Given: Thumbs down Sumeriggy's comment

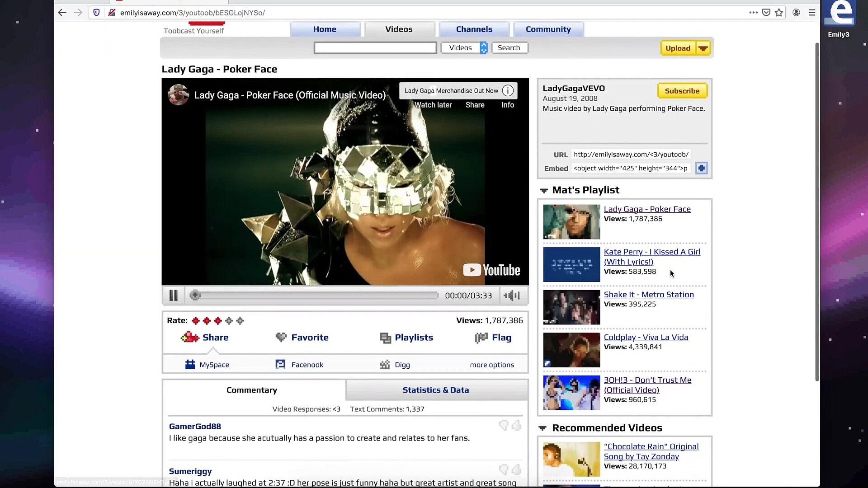Looking at the screenshot, I should 503,470.
